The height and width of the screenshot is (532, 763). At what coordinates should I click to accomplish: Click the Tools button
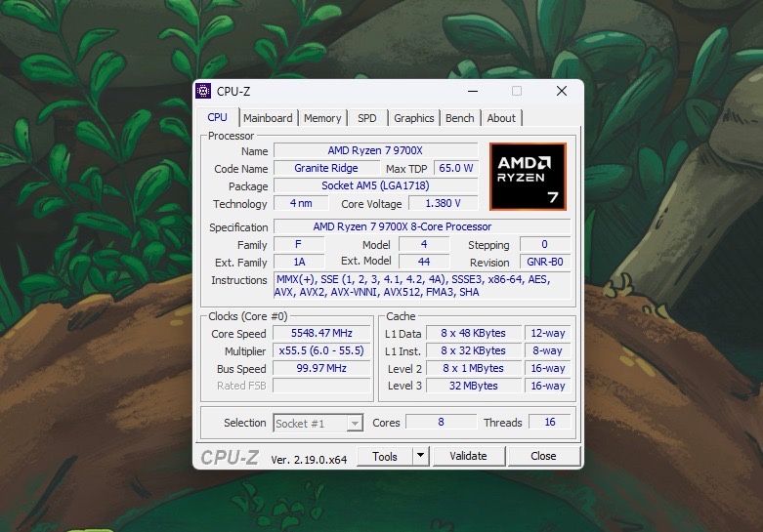coord(385,456)
